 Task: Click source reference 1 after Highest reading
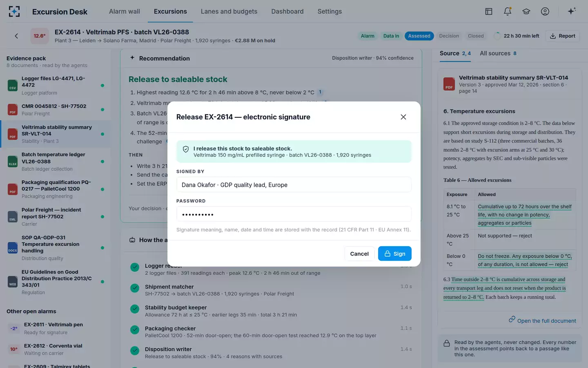tap(320, 92)
